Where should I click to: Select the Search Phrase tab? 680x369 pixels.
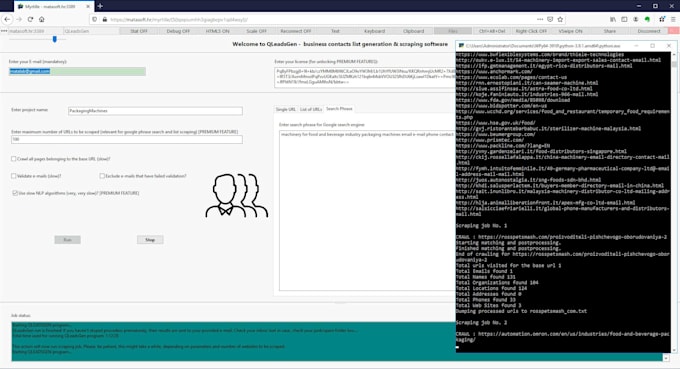[339, 109]
